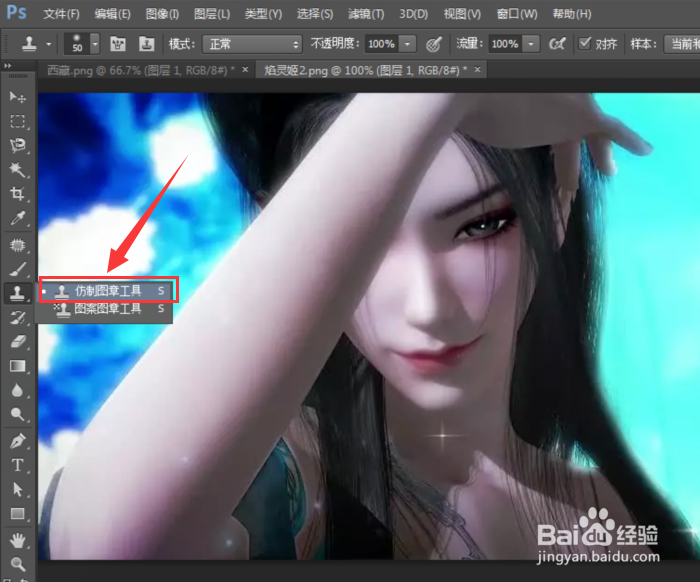Open the 样本 sample source dropdown
This screenshot has height=582, width=700.
(x=682, y=44)
